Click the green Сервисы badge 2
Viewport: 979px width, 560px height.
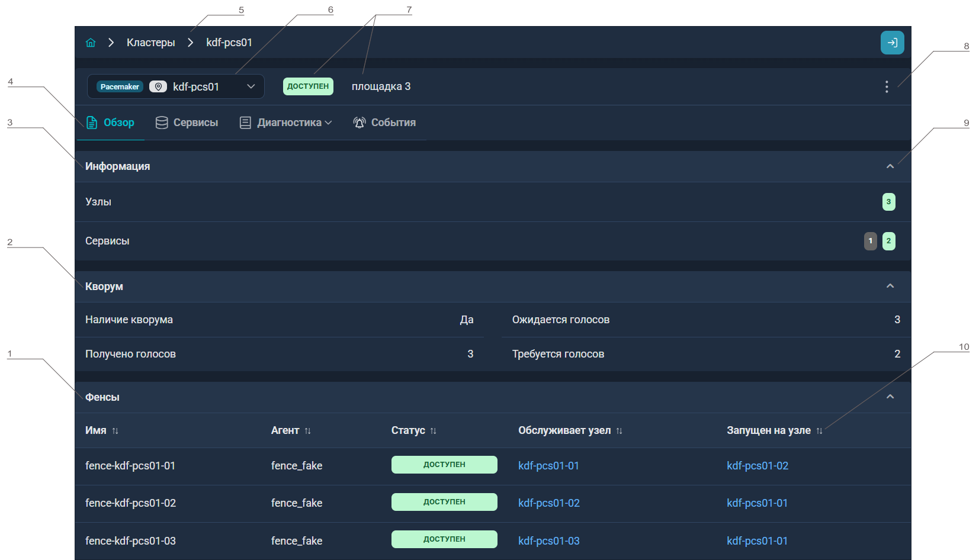tap(888, 241)
